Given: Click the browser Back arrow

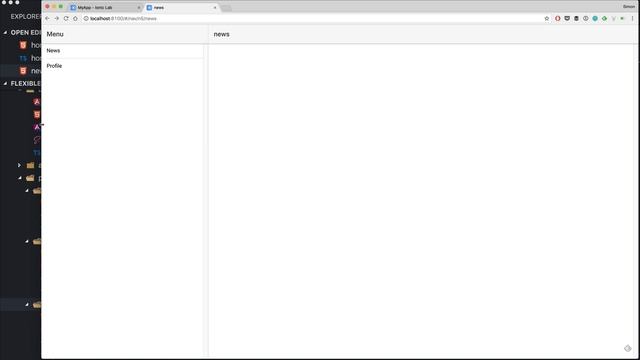Looking at the screenshot, I should tap(47, 18).
